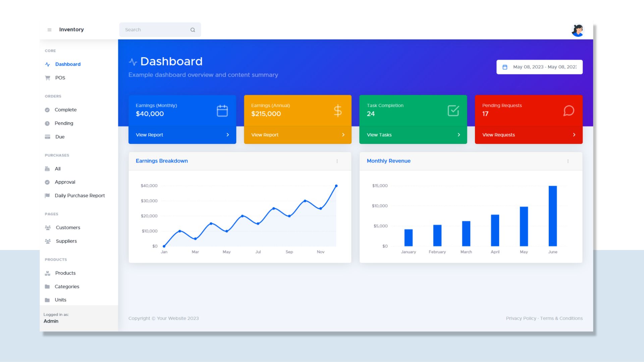
Task: Open the user avatar profile menu
Action: (x=578, y=30)
